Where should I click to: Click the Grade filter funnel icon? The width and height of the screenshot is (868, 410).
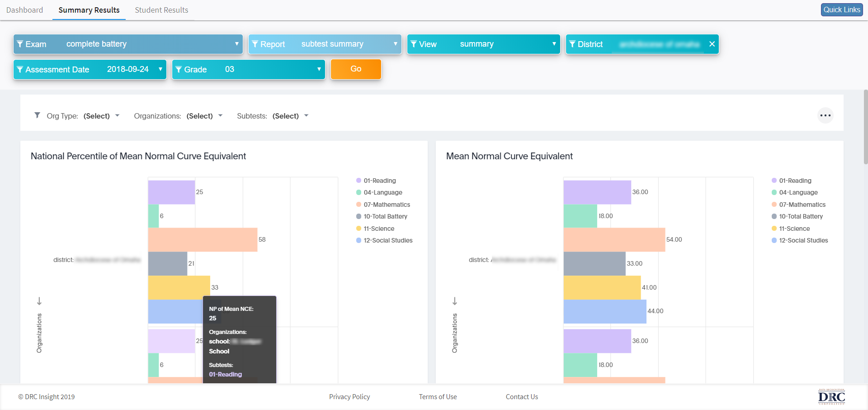(x=179, y=69)
